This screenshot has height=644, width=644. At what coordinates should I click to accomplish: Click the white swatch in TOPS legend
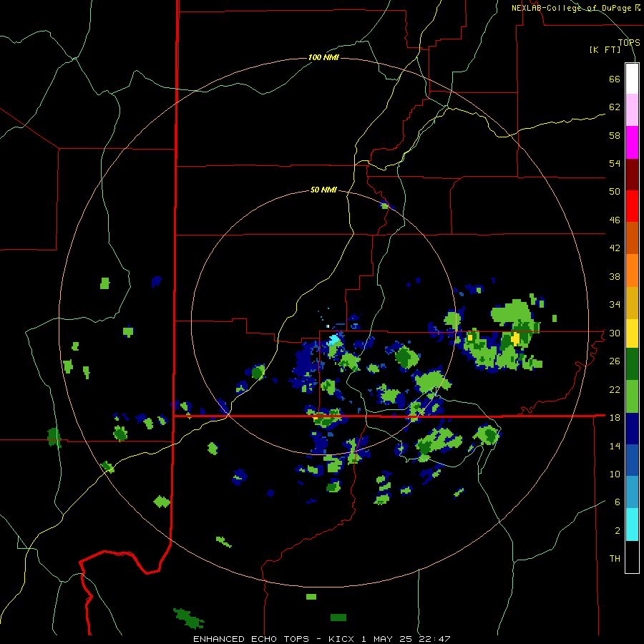coord(632,79)
